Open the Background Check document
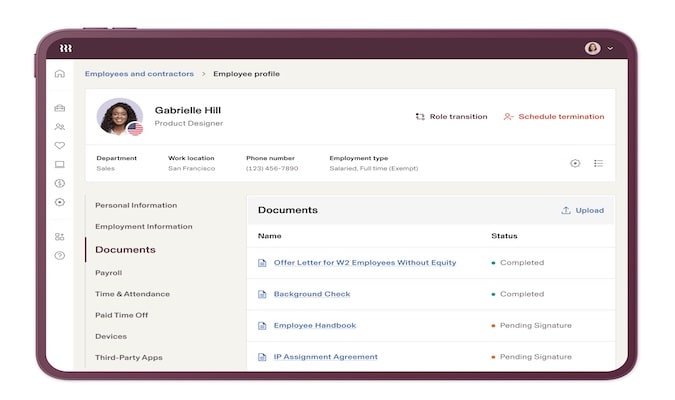This screenshot has width=675, height=400. point(311,294)
